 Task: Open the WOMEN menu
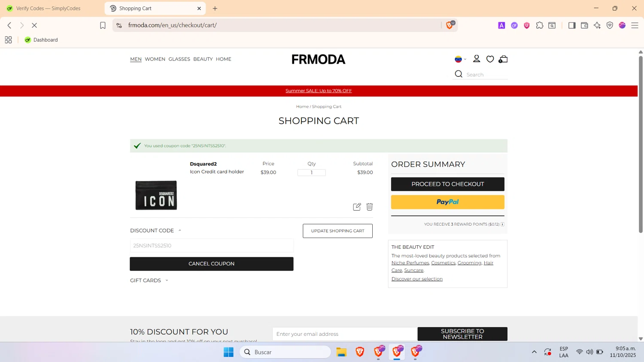click(x=155, y=59)
